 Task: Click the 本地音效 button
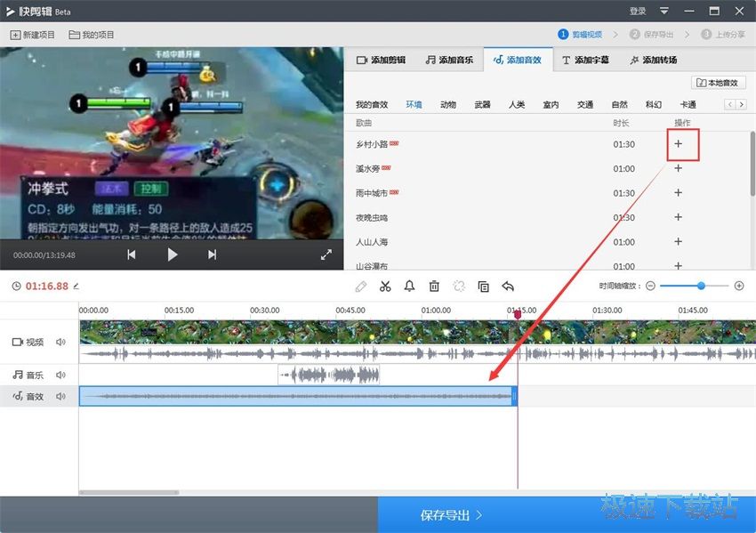719,83
